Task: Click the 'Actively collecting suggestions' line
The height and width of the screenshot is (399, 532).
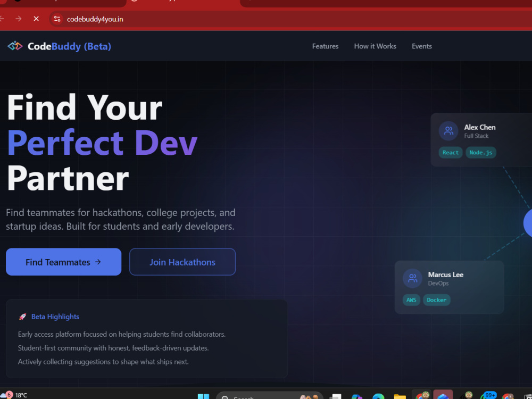Action: point(103,362)
